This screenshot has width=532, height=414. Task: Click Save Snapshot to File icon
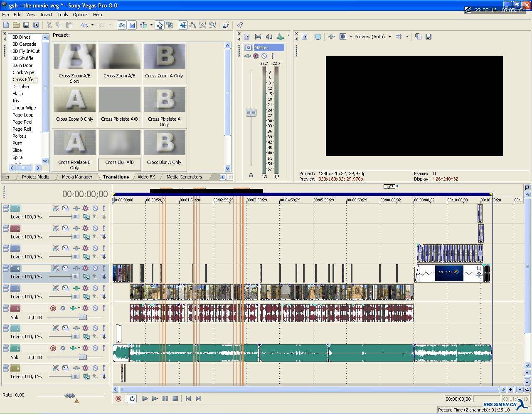(429, 37)
